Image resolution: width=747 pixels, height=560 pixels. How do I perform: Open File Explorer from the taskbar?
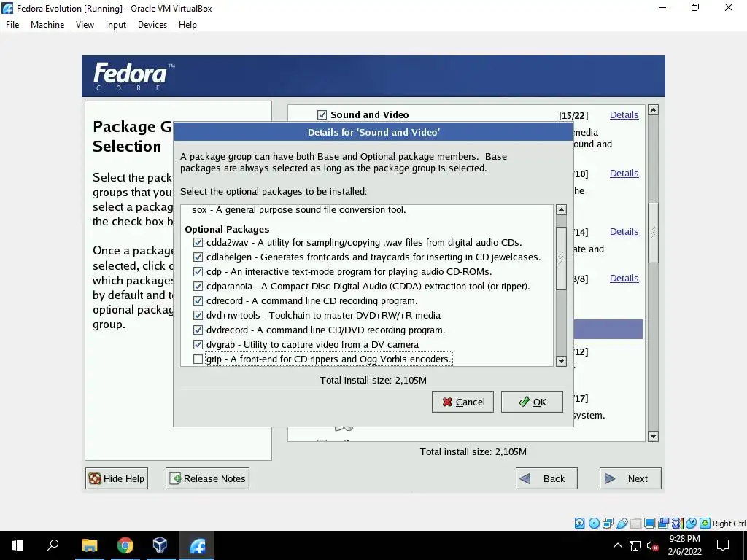click(89, 545)
